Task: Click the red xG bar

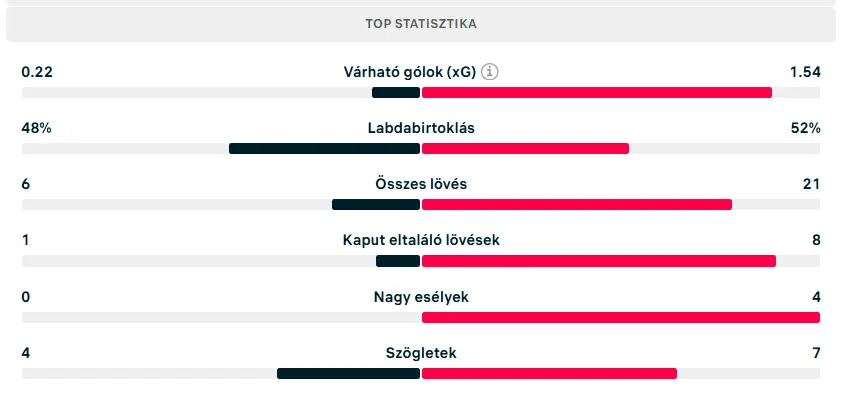Action: tap(597, 93)
